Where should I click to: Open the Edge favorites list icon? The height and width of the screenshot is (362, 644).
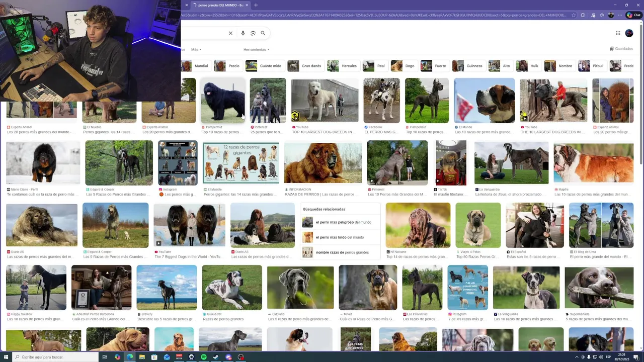pos(602,15)
